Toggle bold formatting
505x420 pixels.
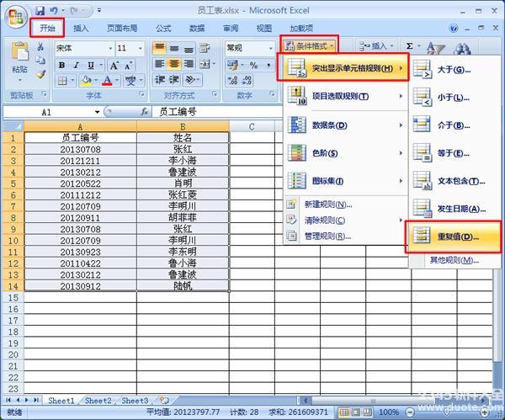[x=61, y=66]
